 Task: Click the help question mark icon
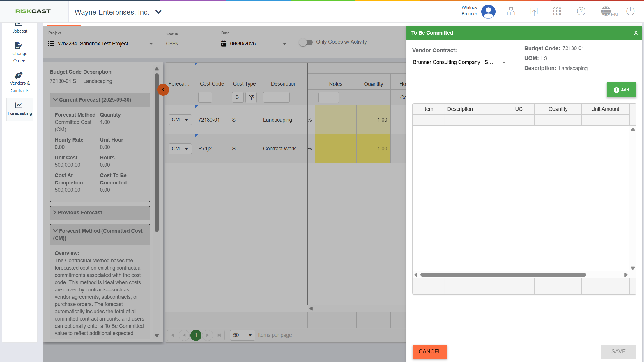(x=581, y=11)
